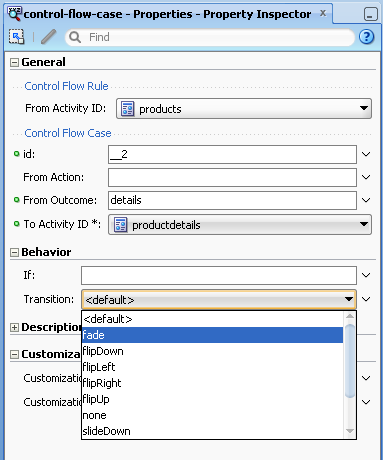This screenshot has height=460, width=383.
Task: Choose the flipUp transition option
Action: 212,399
